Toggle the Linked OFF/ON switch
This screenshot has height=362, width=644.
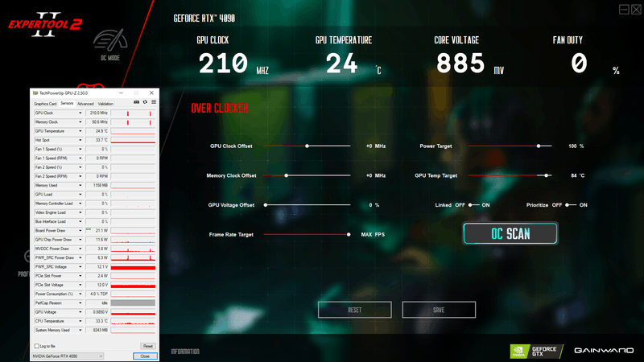(x=473, y=205)
